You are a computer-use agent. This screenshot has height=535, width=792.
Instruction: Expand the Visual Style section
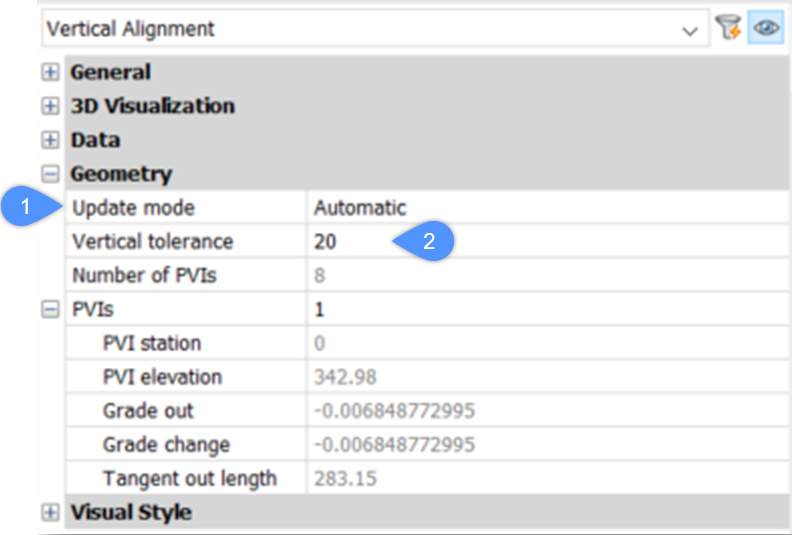pos(50,513)
